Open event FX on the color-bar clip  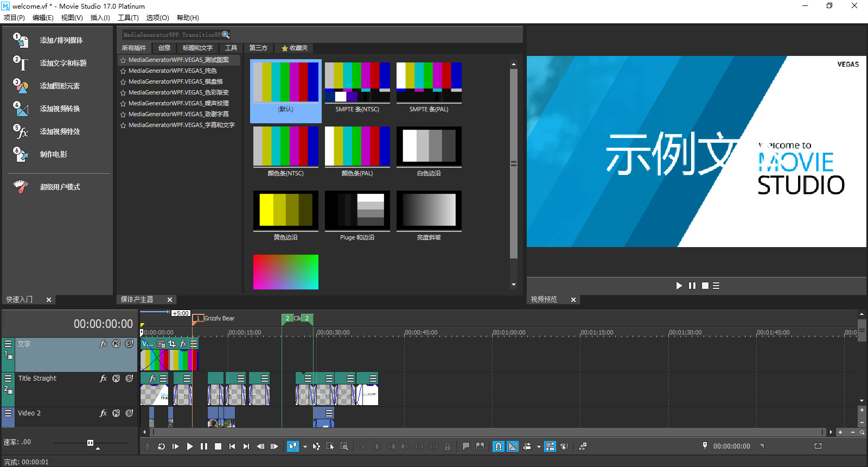pyautogui.click(x=183, y=344)
